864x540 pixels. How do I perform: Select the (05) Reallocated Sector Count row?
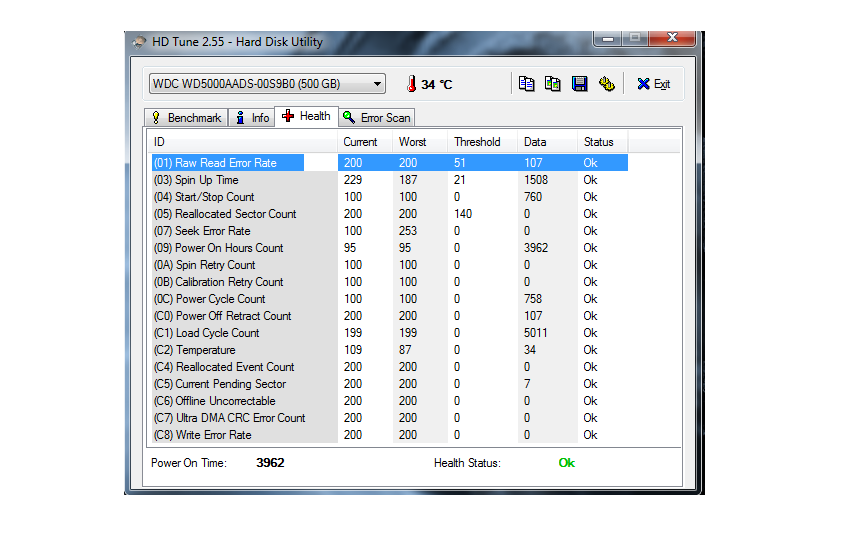pyautogui.click(x=390, y=214)
